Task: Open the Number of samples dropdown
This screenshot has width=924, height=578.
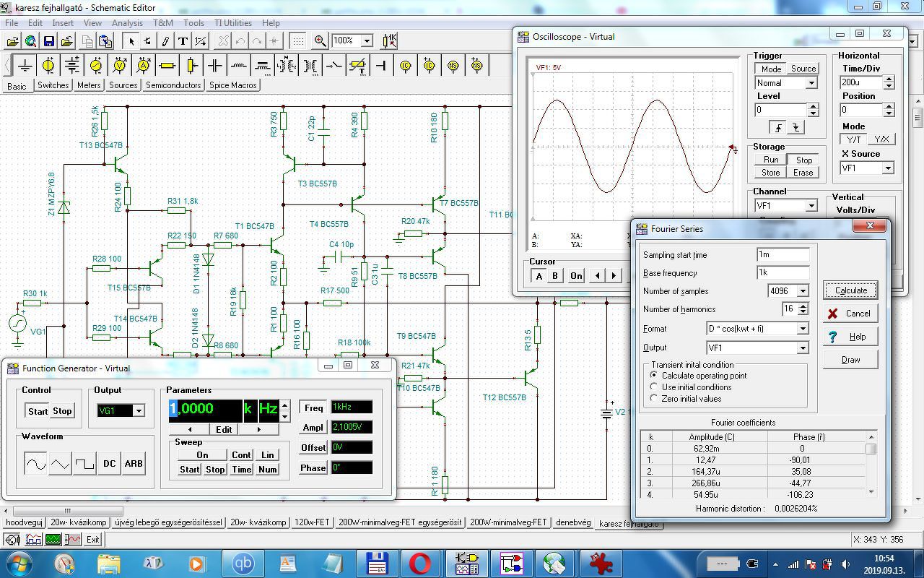Action: 802,291
